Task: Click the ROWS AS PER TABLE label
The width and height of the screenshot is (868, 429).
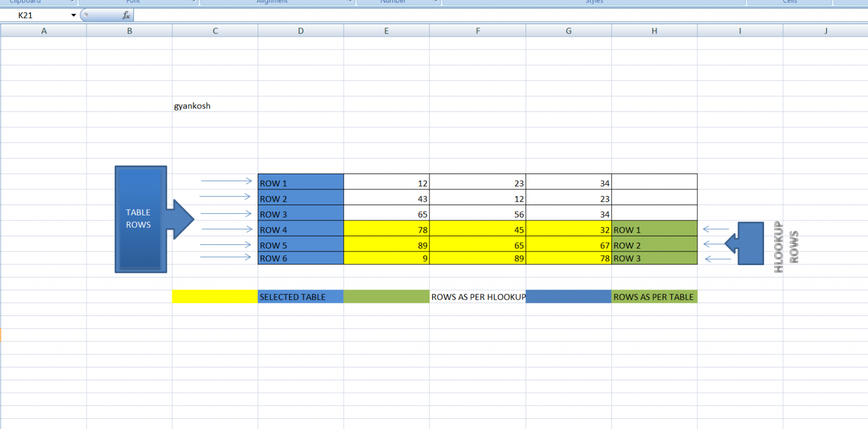Action: point(654,297)
